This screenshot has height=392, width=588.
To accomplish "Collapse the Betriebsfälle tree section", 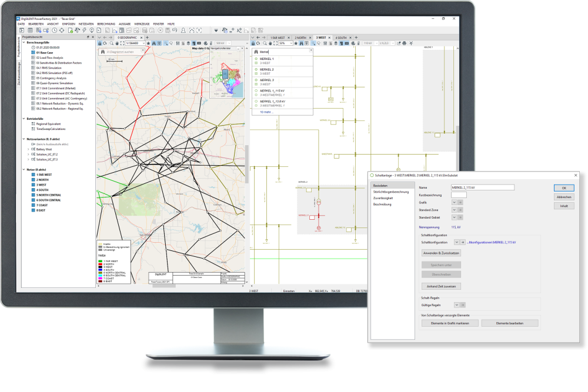I will (24, 119).
